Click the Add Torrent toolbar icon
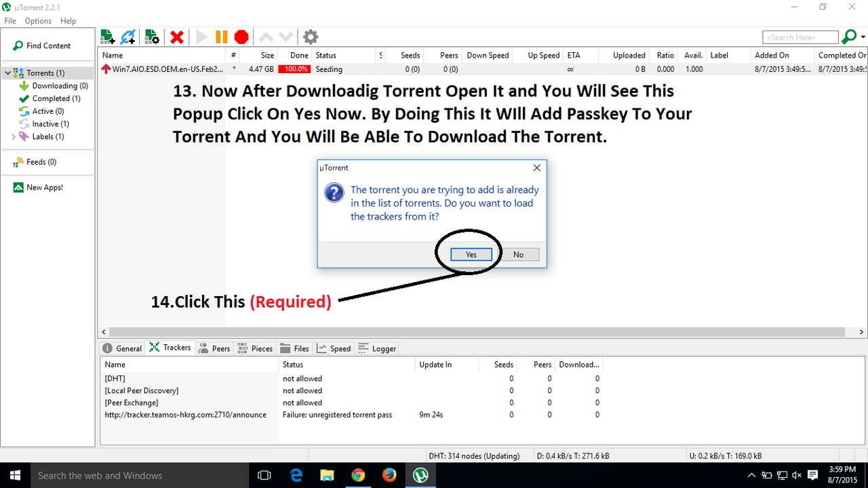Viewport: 868px width, 488px height. pyautogui.click(x=107, y=37)
